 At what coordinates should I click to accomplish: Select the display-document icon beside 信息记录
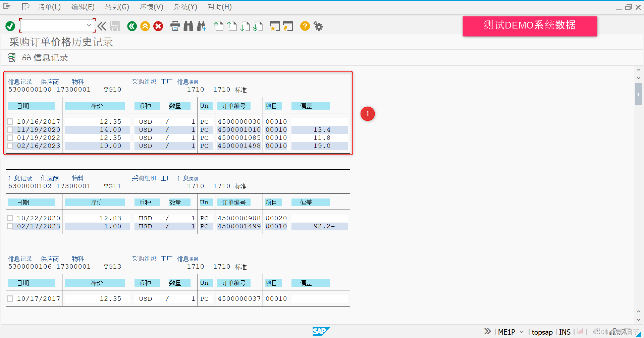pos(11,57)
